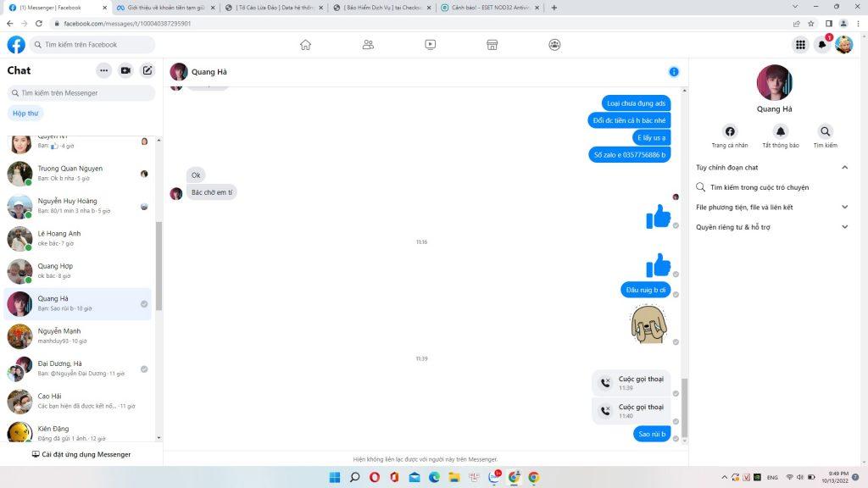The image size is (868, 488).
Task: Click the chat list scrollbar
Action: pos(159,263)
